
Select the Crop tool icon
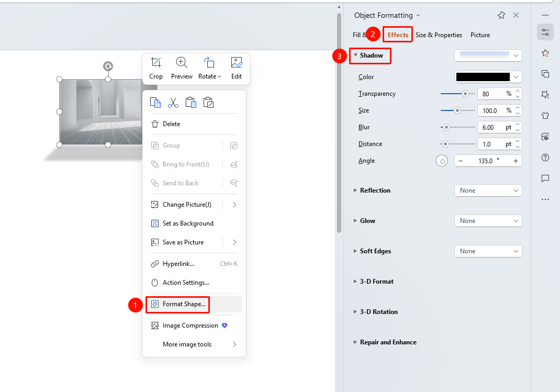click(156, 63)
